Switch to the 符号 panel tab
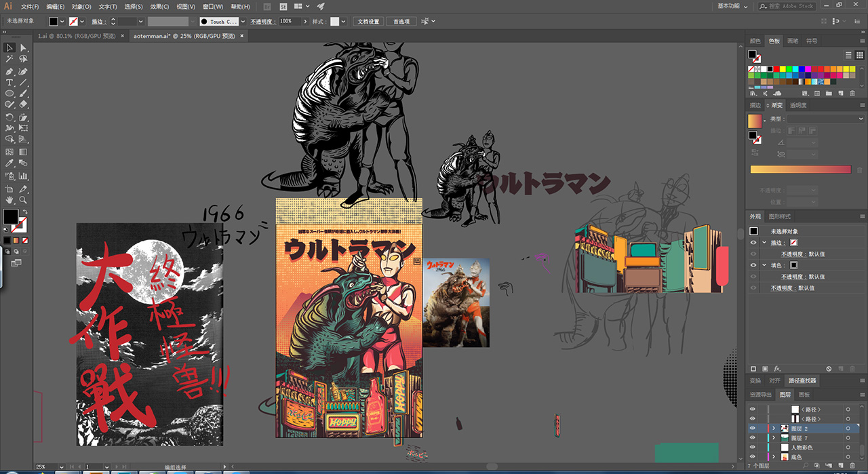Screen dimensions: 868x474 [x=812, y=41]
